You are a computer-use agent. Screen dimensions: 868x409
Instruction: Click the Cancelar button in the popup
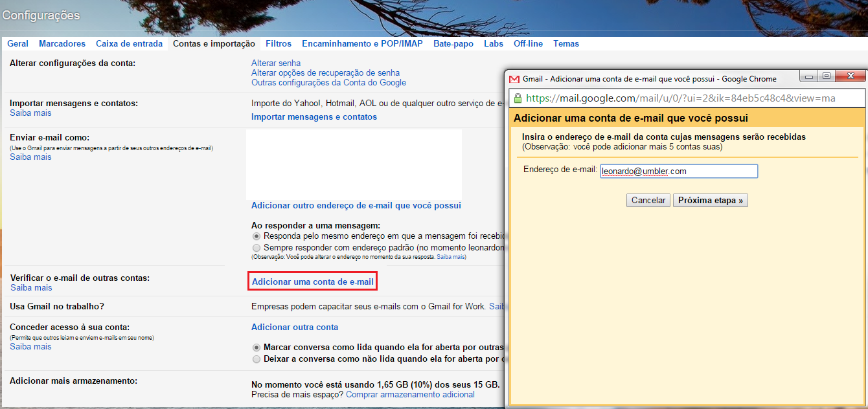[648, 200]
